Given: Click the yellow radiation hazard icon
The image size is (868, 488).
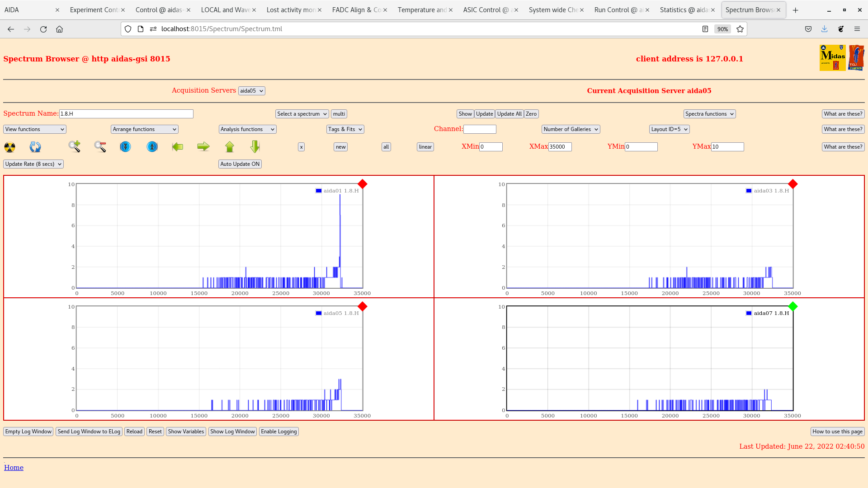Looking at the screenshot, I should click(9, 147).
